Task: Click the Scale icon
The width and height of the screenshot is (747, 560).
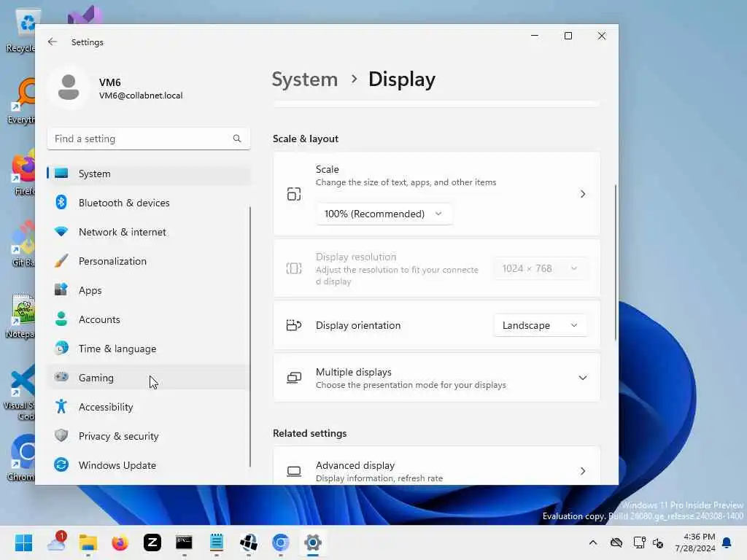Action: [x=294, y=194]
